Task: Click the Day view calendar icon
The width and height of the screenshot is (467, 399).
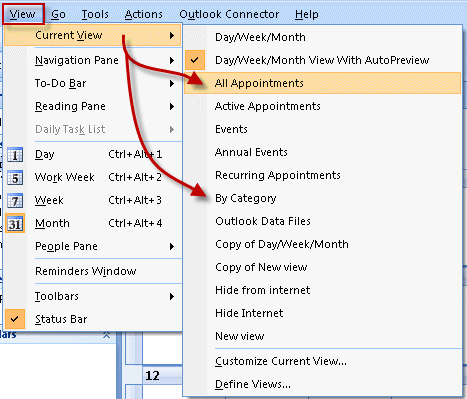Action: pos(15,155)
